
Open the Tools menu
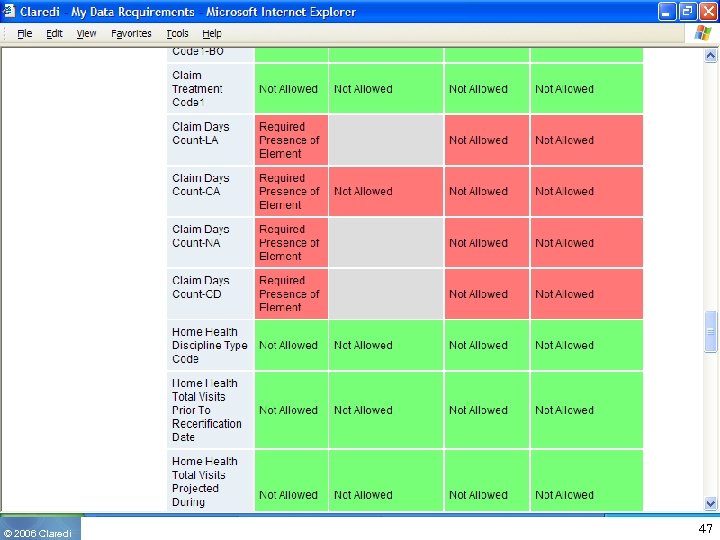tap(177, 34)
